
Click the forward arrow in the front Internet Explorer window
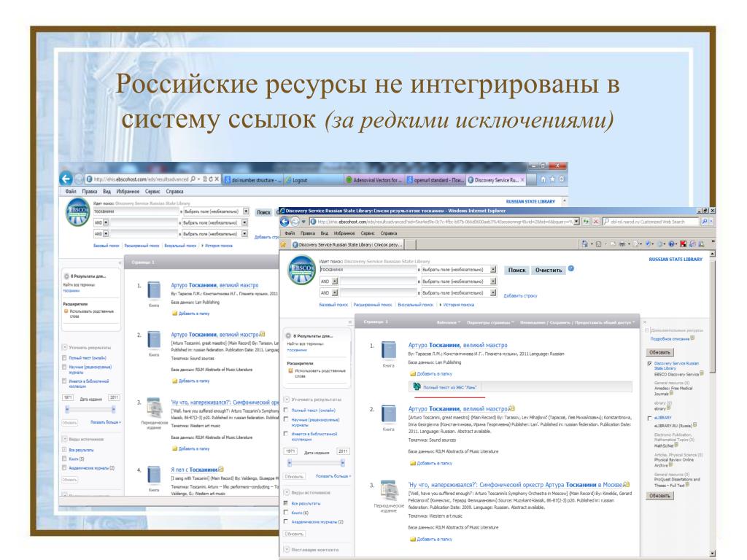(295, 222)
